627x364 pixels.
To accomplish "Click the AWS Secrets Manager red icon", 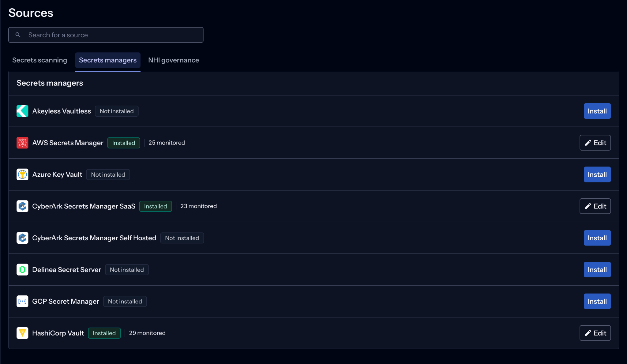I will pos(22,143).
